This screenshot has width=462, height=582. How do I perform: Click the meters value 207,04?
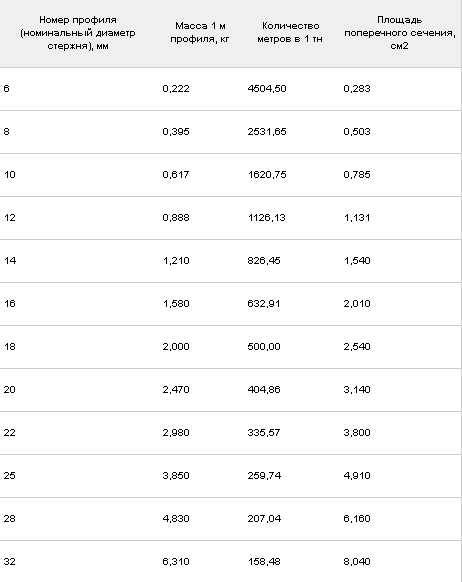pyautogui.click(x=264, y=519)
